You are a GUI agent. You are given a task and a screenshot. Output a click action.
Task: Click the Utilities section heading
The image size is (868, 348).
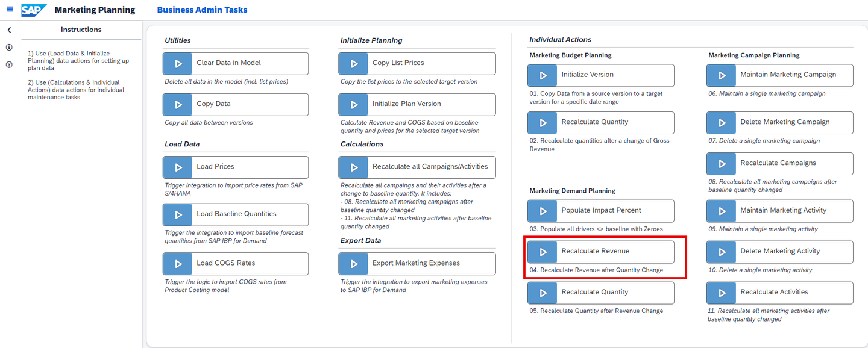177,40
